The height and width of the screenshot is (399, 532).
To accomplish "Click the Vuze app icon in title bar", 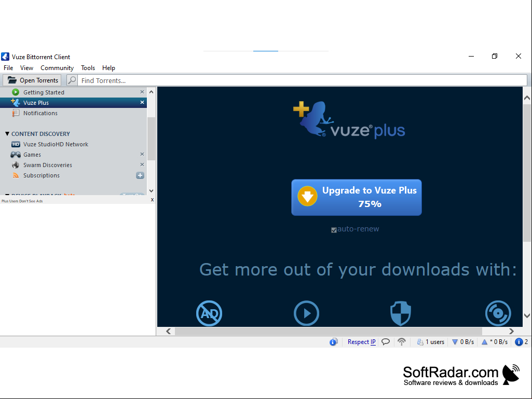I will pos(5,57).
